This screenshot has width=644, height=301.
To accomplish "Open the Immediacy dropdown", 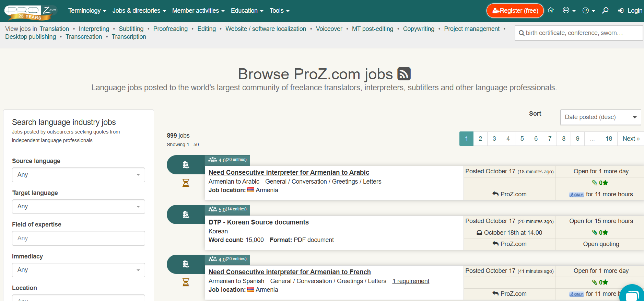I will 79,270.
